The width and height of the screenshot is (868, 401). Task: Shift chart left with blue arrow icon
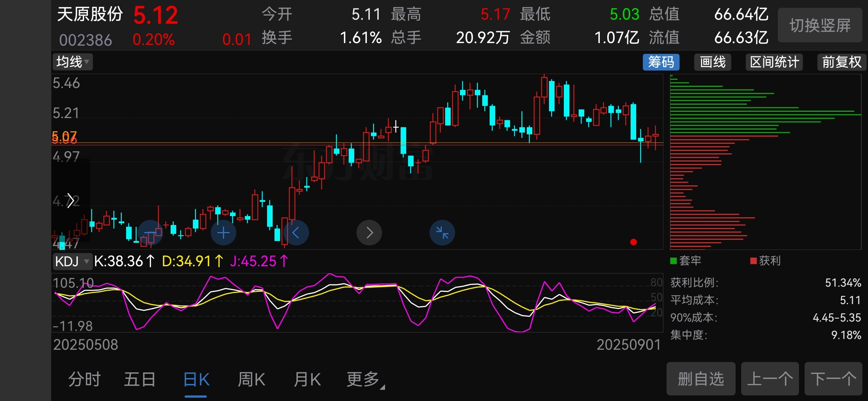coord(296,233)
